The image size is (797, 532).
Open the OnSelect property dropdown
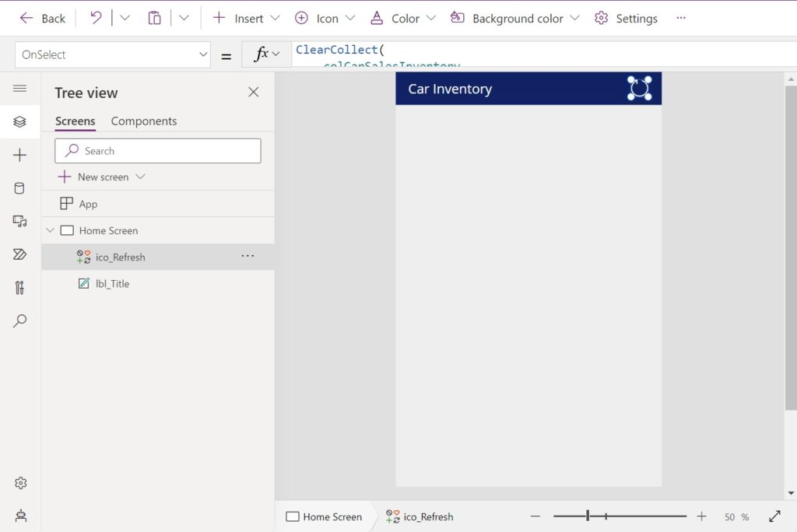(x=202, y=54)
